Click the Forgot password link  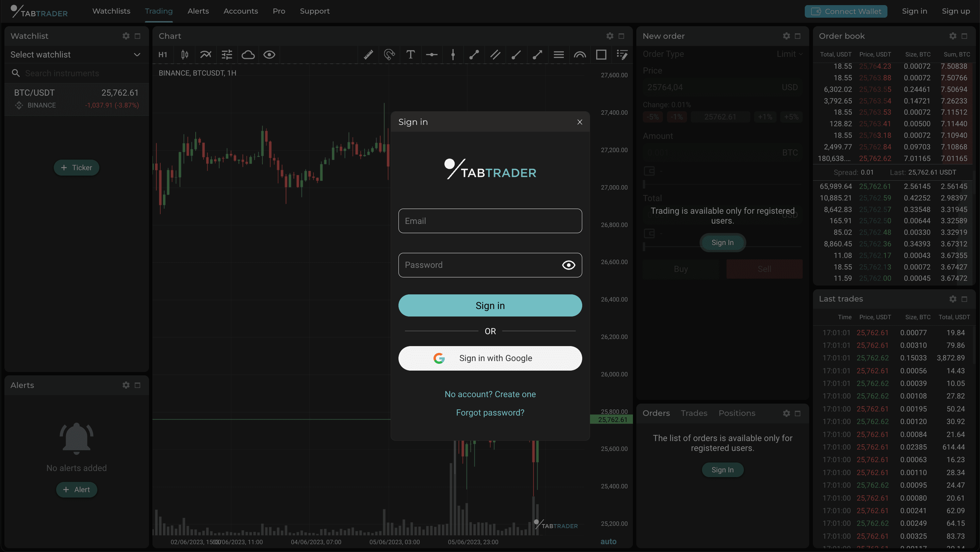tap(490, 412)
